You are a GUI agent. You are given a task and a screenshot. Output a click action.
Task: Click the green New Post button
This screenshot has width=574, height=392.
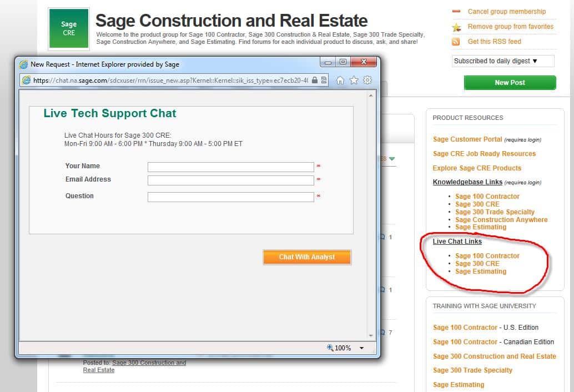510,83
